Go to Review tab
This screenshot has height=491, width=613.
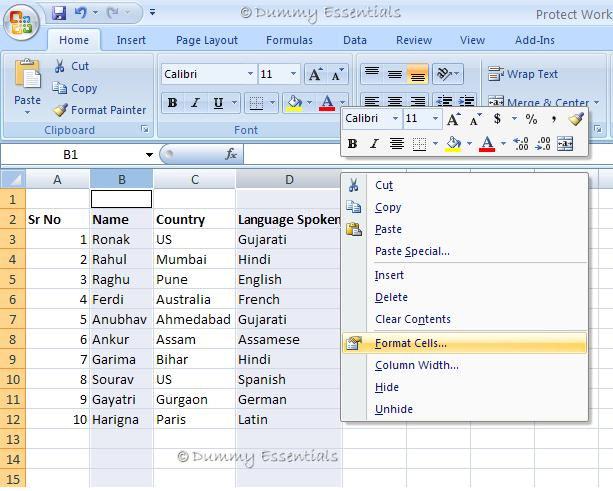click(414, 40)
